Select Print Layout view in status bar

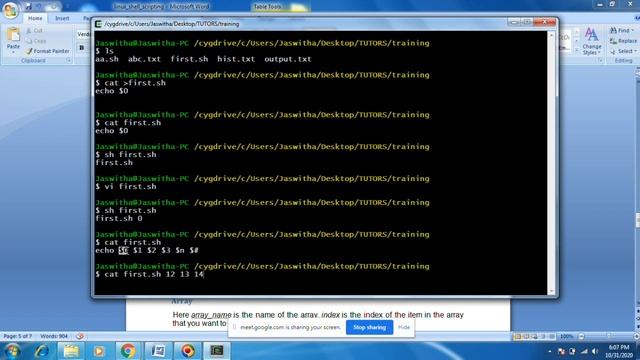pyautogui.click(x=517, y=337)
